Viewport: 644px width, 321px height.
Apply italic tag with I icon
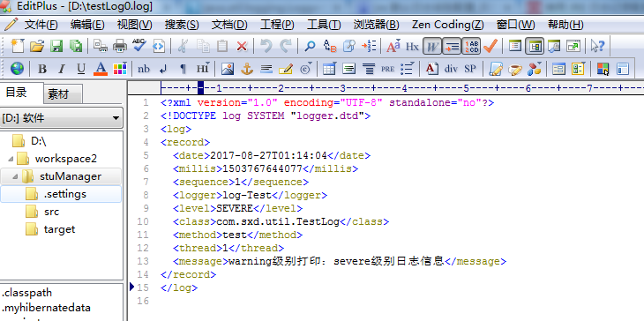[61, 69]
